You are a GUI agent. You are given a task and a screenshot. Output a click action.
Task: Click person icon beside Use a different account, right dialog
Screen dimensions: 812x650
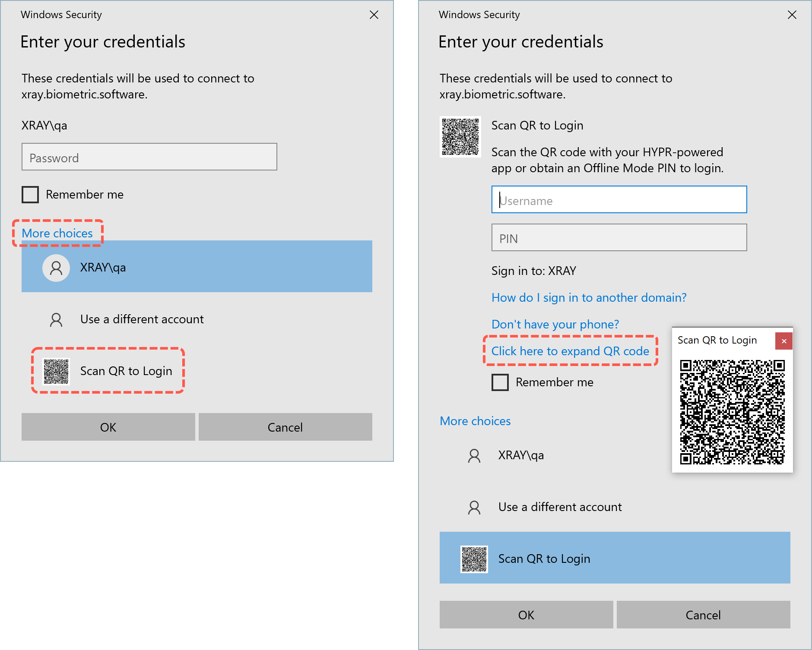[x=474, y=508]
